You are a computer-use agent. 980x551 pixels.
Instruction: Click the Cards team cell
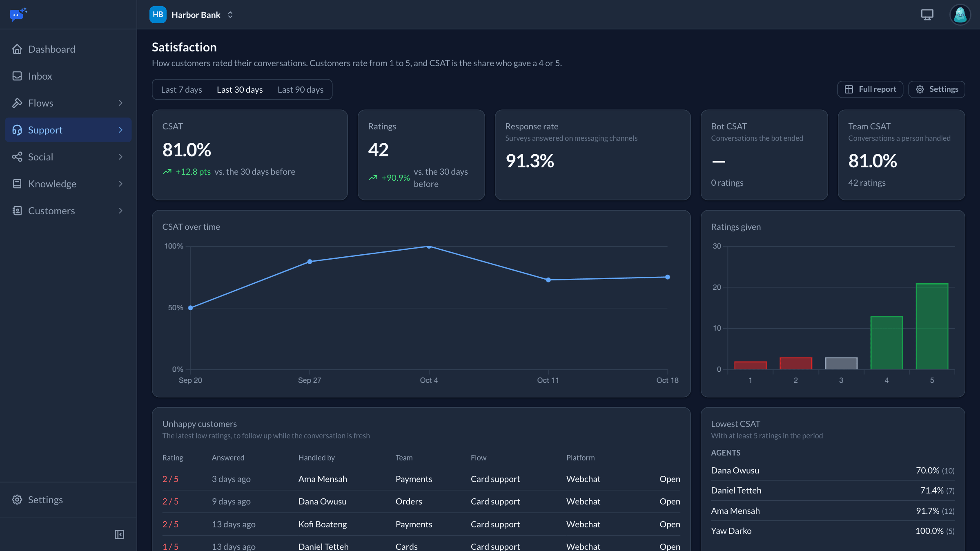406,547
